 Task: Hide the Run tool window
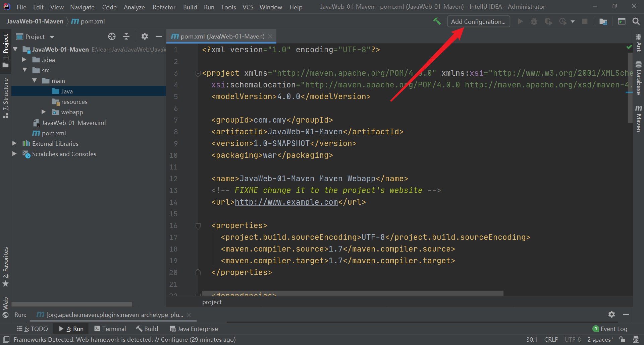626,315
